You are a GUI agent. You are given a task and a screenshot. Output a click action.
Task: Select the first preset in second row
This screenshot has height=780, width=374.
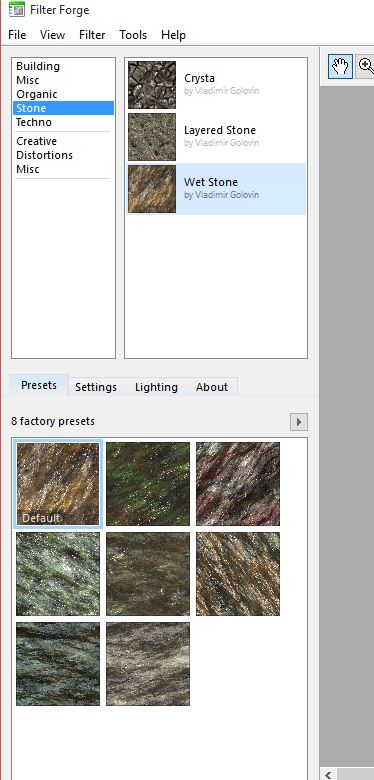tap(58, 574)
